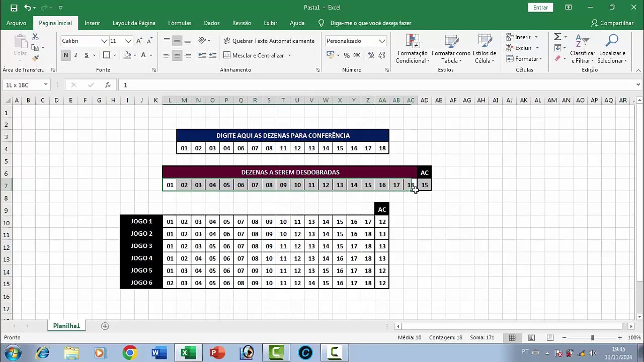Toggle bottom vertical alignment
This screenshot has height=362, width=644.
188,41
